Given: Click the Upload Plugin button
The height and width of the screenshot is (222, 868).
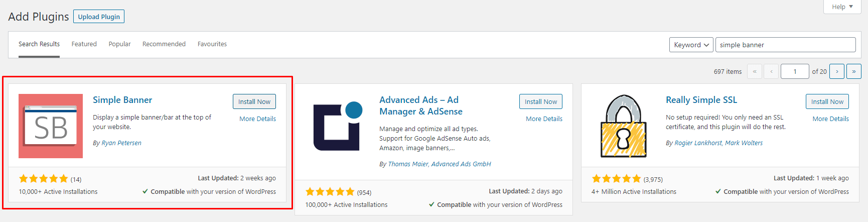Looking at the screenshot, I should point(99,17).
